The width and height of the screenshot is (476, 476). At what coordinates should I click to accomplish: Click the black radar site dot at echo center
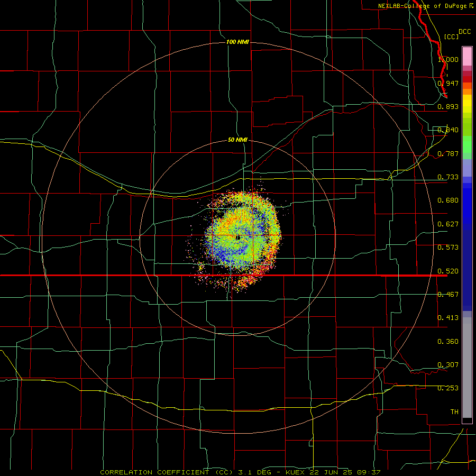tap(238, 237)
